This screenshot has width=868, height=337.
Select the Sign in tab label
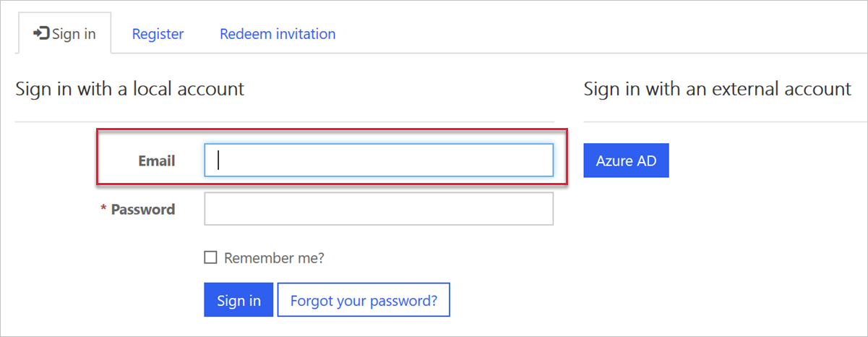(74, 34)
